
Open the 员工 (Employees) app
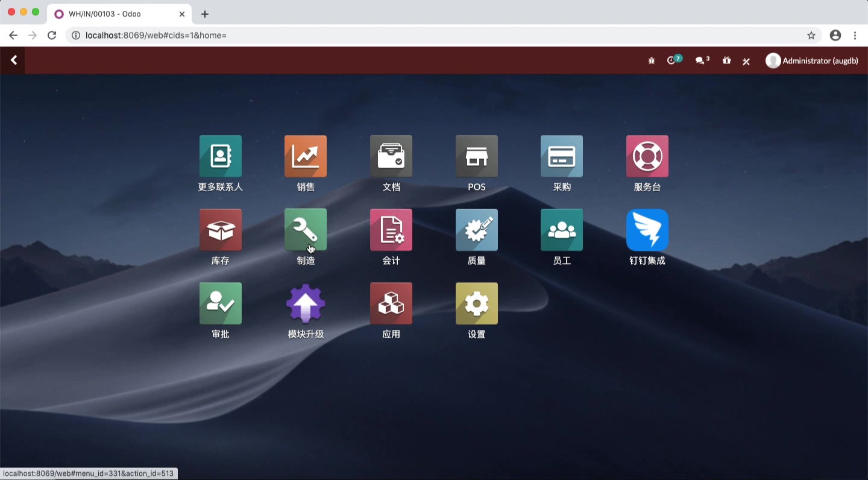click(x=561, y=236)
